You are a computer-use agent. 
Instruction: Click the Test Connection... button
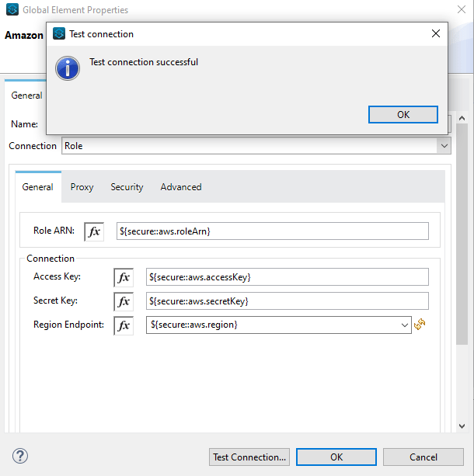point(249,457)
